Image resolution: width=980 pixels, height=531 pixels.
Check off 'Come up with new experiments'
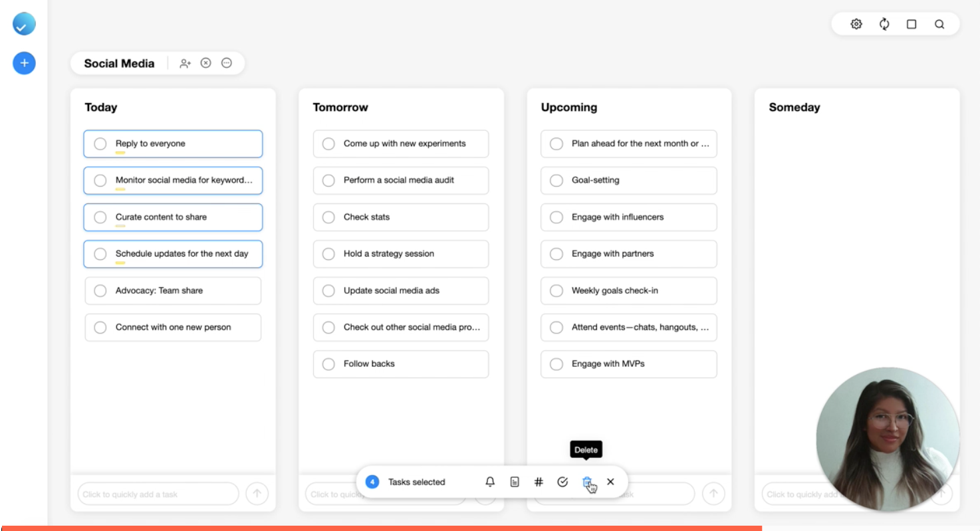click(x=328, y=144)
